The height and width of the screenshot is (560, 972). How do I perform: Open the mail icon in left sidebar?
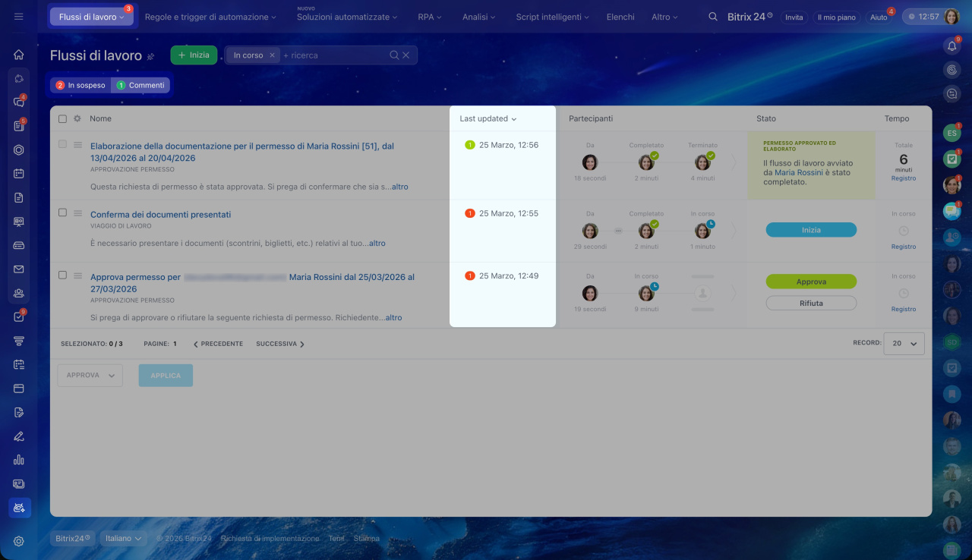pyautogui.click(x=19, y=269)
